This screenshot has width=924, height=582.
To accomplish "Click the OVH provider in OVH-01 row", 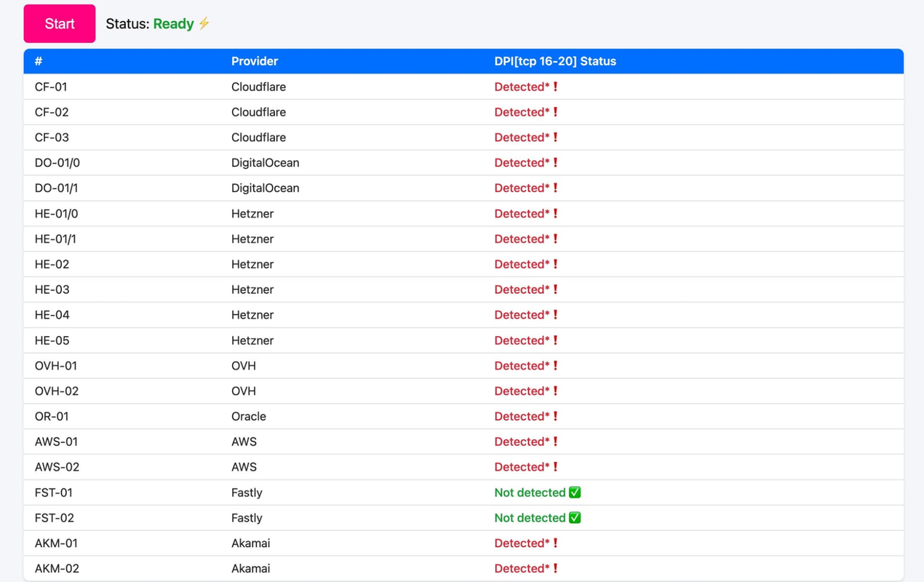I will click(244, 366).
